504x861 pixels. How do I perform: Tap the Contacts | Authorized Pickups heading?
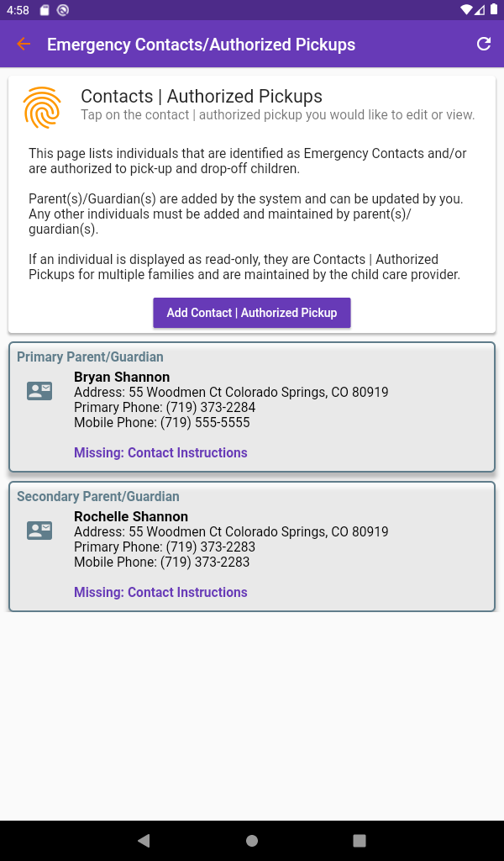point(202,97)
